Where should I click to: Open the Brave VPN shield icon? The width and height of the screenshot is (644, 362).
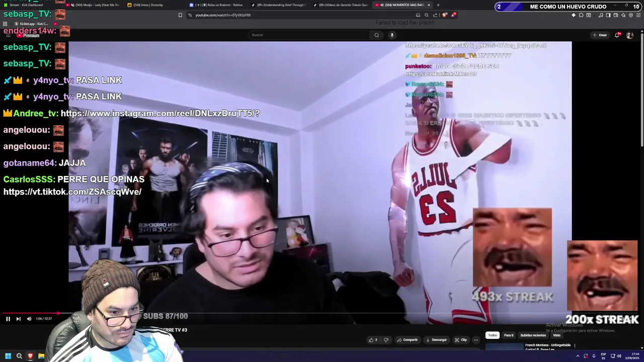coord(630,15)
